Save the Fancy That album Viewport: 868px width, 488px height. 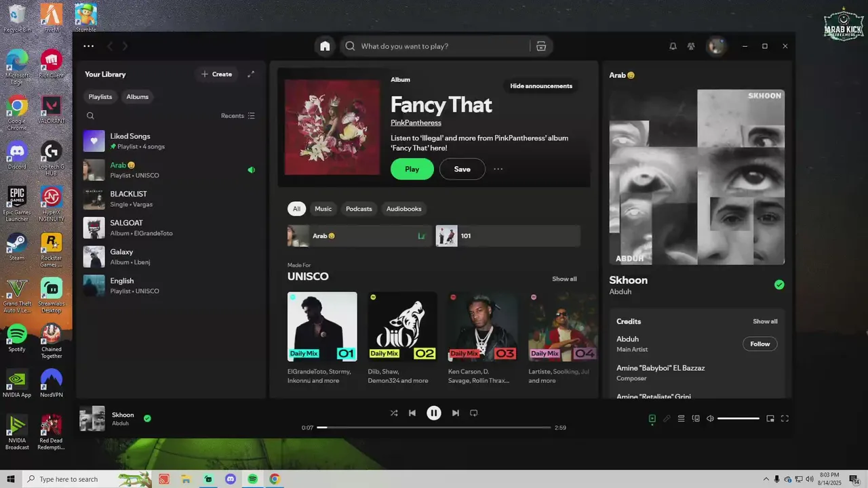click(462, 169)
